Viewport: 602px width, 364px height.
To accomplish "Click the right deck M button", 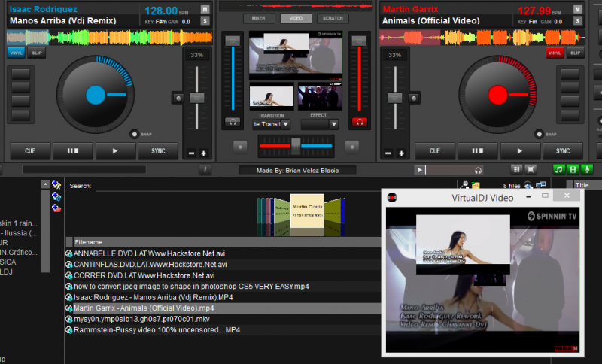I will click(577, 9).
